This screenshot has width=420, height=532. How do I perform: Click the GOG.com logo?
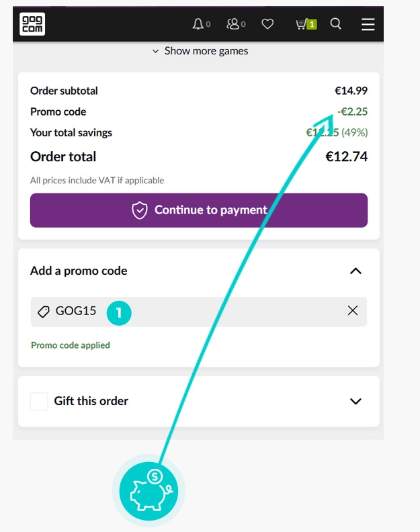(32, 24)
